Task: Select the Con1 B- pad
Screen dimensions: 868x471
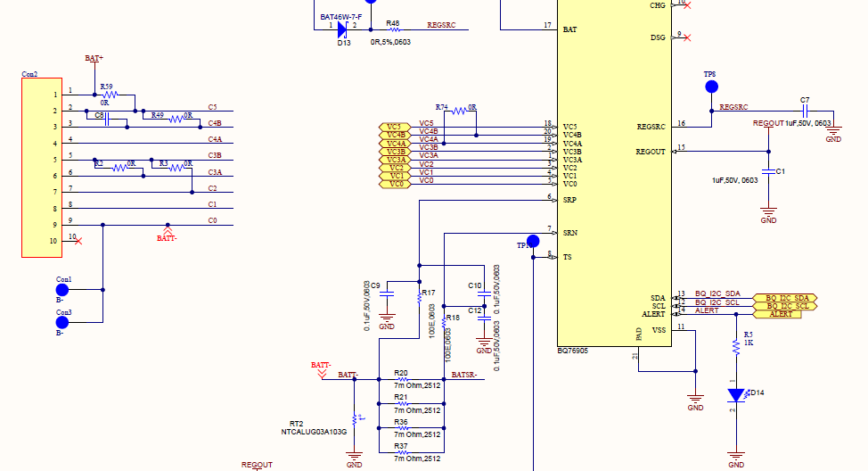Action: tap(62, 290)
